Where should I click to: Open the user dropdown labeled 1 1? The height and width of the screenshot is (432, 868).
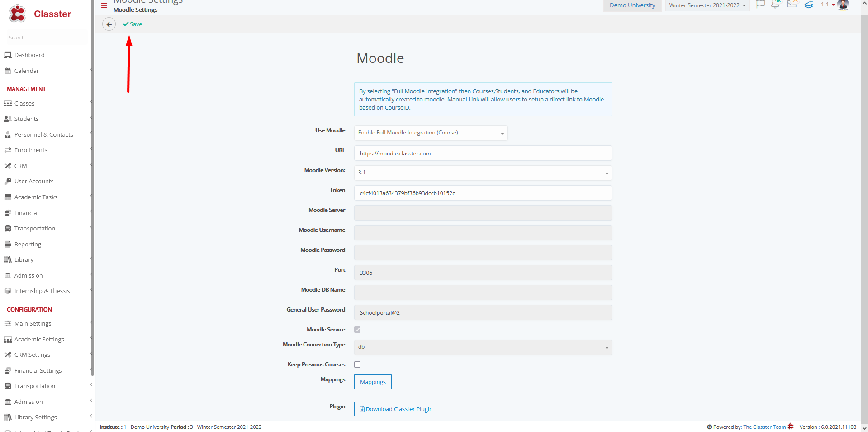[828, 5]
